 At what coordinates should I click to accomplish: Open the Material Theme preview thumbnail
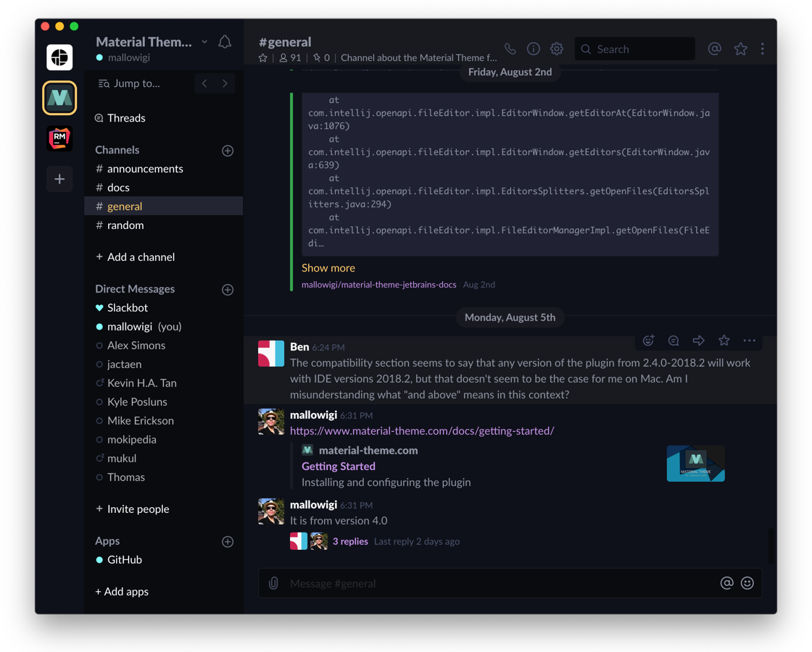695,464
